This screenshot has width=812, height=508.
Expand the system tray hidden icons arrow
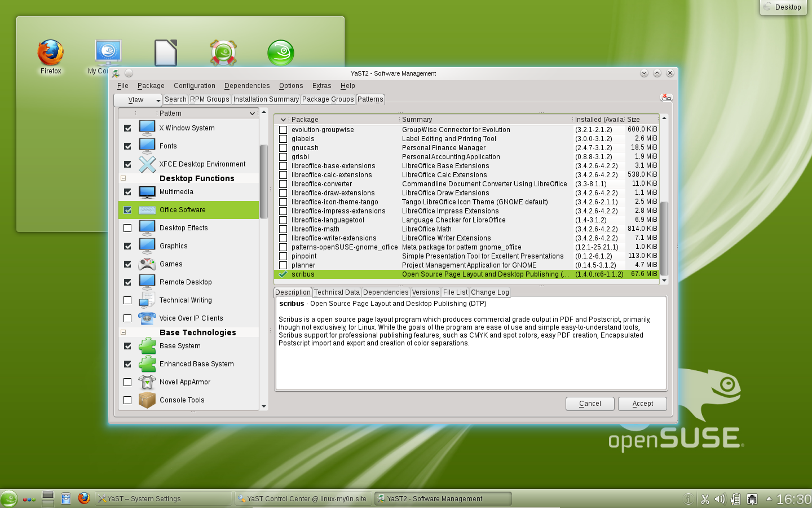(x=769, y=499)
